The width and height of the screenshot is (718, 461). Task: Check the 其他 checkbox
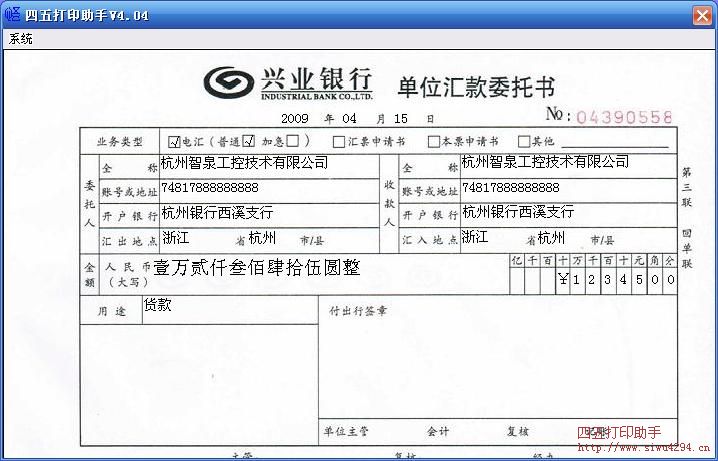[523, 141]
